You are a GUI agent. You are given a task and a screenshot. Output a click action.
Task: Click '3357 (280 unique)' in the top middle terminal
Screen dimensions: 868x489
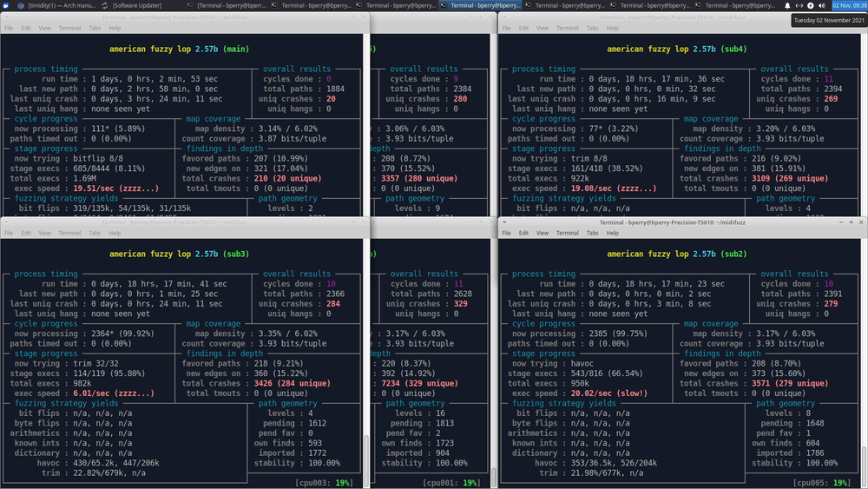[419, 178]
